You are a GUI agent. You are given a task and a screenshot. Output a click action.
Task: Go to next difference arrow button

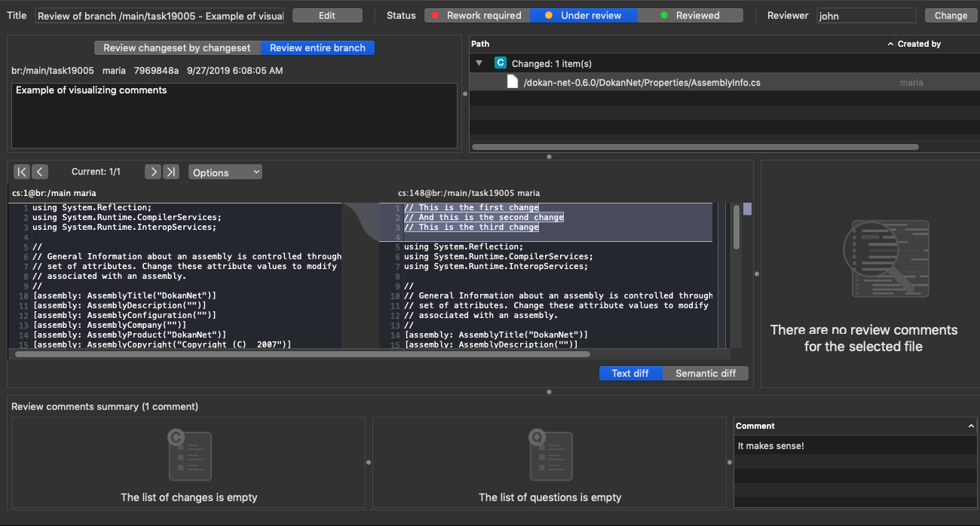(153, 172)
